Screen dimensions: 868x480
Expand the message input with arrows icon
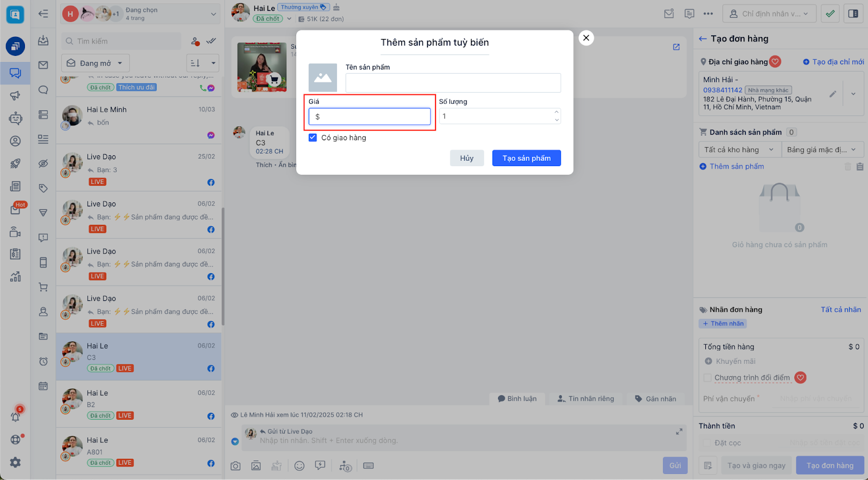(679, 432)
